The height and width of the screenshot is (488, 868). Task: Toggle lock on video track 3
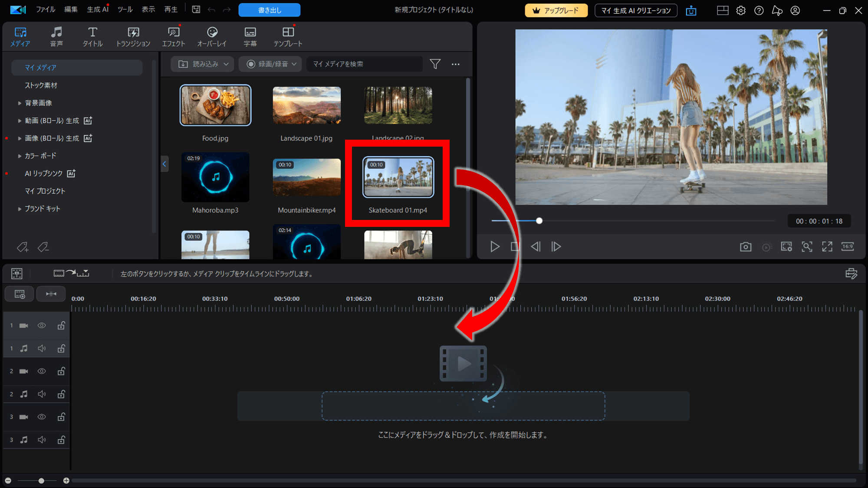click(61, 417)
